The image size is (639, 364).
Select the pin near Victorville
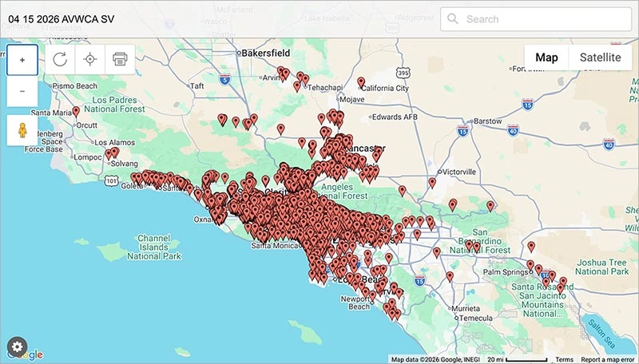[x=432, y=183]
